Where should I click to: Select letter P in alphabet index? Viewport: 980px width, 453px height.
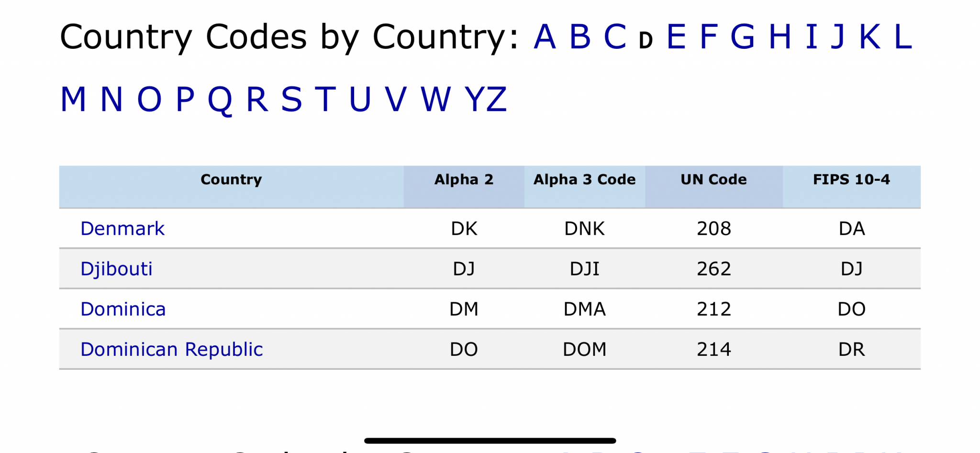coord(185,99)
